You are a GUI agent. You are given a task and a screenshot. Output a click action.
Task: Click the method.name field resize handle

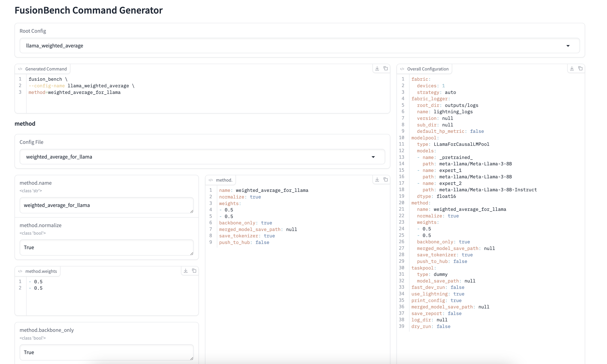click(192, 211)
